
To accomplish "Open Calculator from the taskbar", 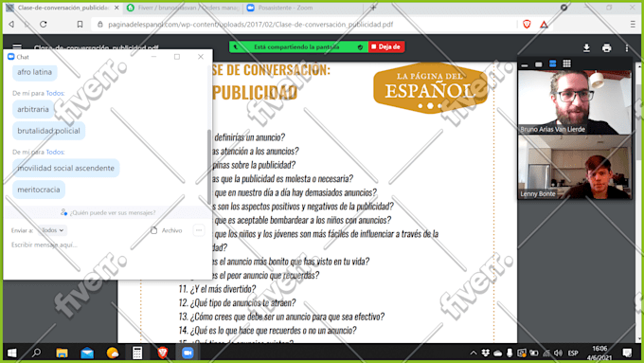I will click(x=137, y=353).
